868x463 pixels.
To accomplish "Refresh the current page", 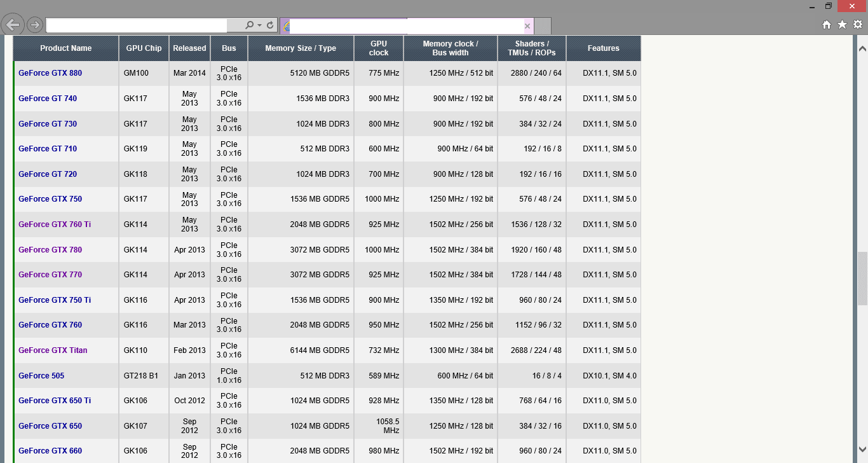I will pyautogui.click(x=270, y=25).
